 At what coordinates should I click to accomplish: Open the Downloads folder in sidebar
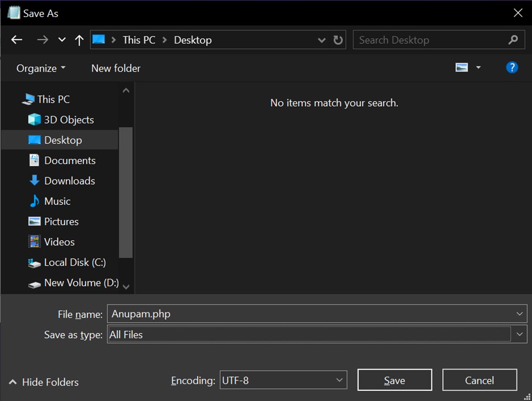coord(69,181)
